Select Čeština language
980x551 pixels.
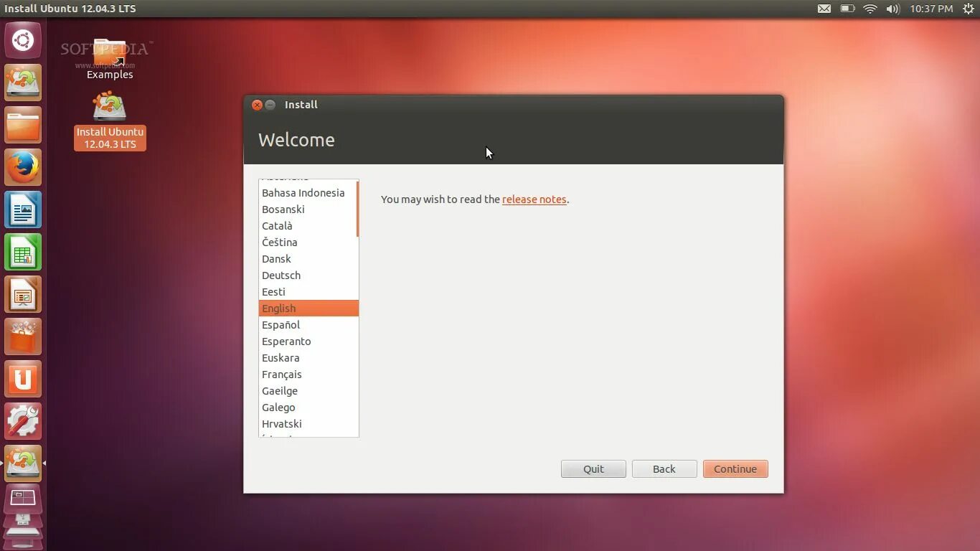[308, 242]
